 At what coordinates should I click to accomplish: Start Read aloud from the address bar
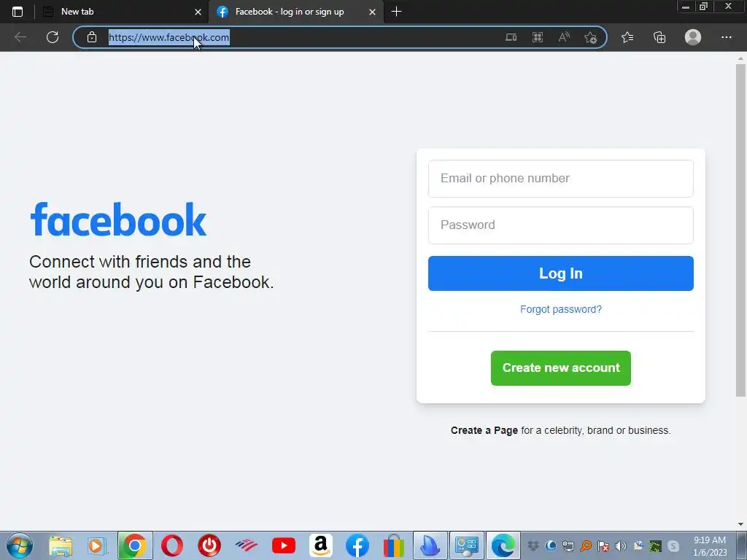pyautogui.click(x=564, y=37)
